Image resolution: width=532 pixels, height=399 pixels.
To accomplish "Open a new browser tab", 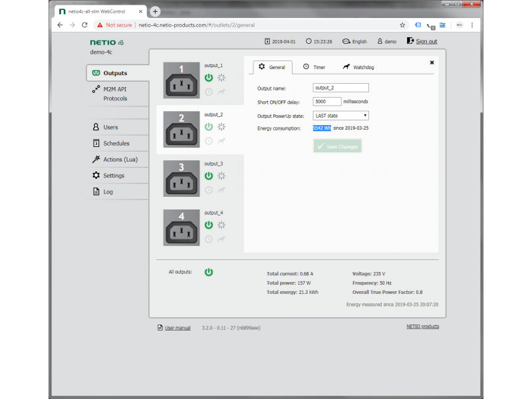I will pyautogui.click(x=155, y=11).
